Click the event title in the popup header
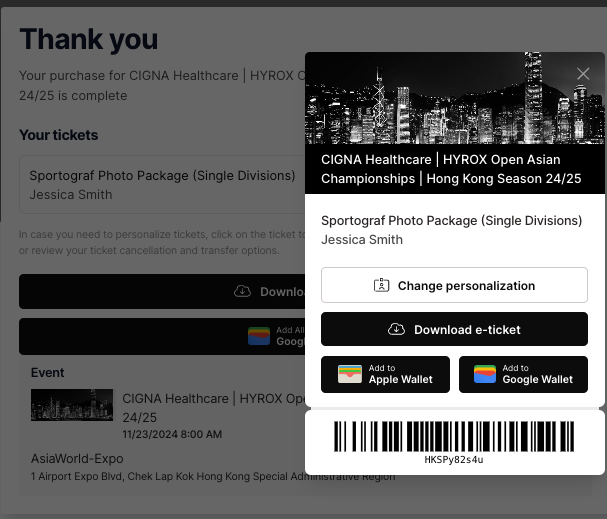 click(450, 169)
